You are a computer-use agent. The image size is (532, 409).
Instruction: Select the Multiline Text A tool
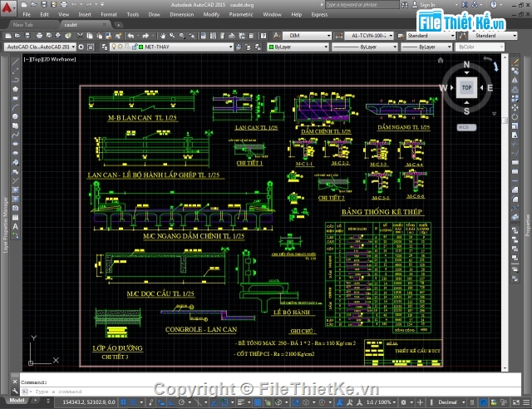click(x=15, y=226)
